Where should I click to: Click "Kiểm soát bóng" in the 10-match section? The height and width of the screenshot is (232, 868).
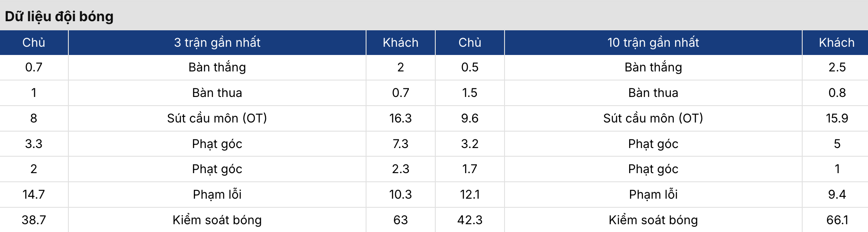coord(653,220)
